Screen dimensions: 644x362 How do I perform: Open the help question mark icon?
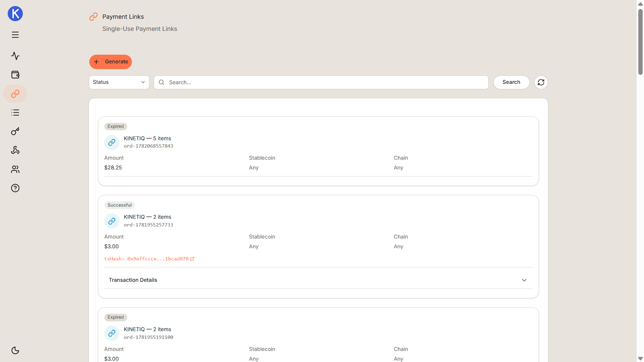coord(15,188)
